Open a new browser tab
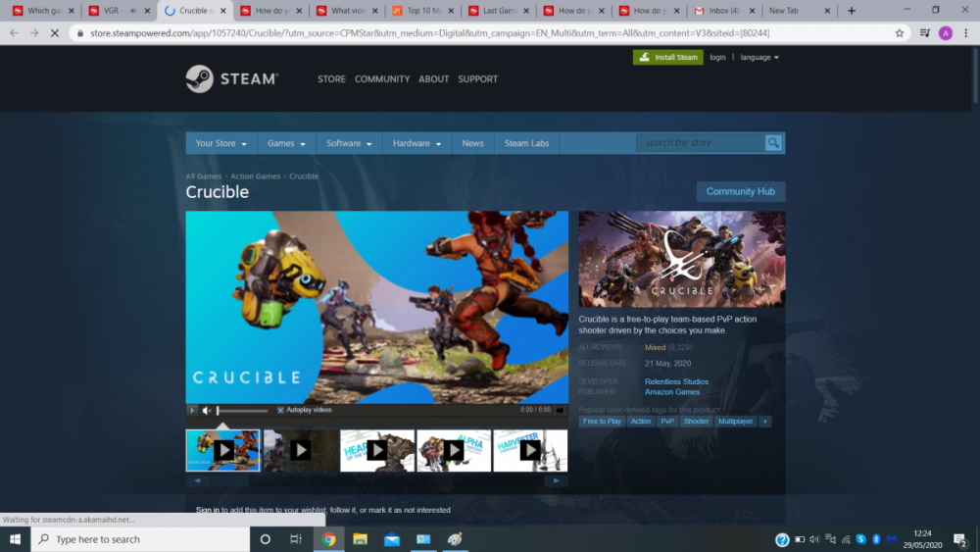980x552 pixels. tap(852, 11)
